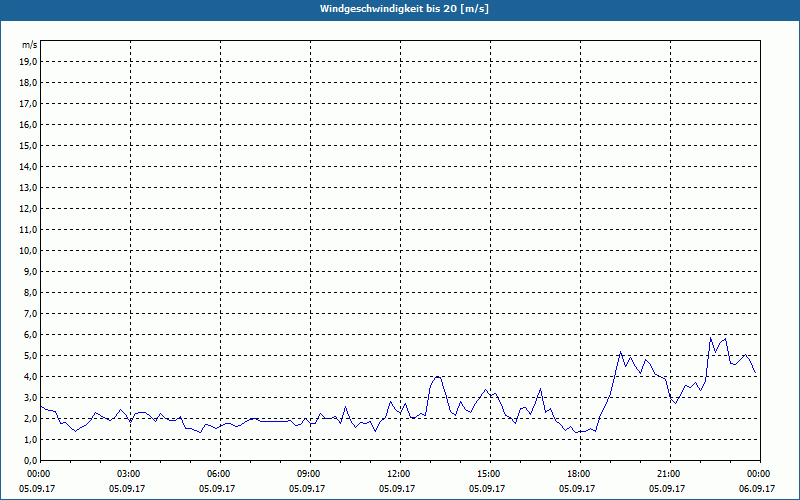Click the 0,0 y-axis label
Image resolution: width=800 pixels, height=500 pixels.
tap(30, 460)
